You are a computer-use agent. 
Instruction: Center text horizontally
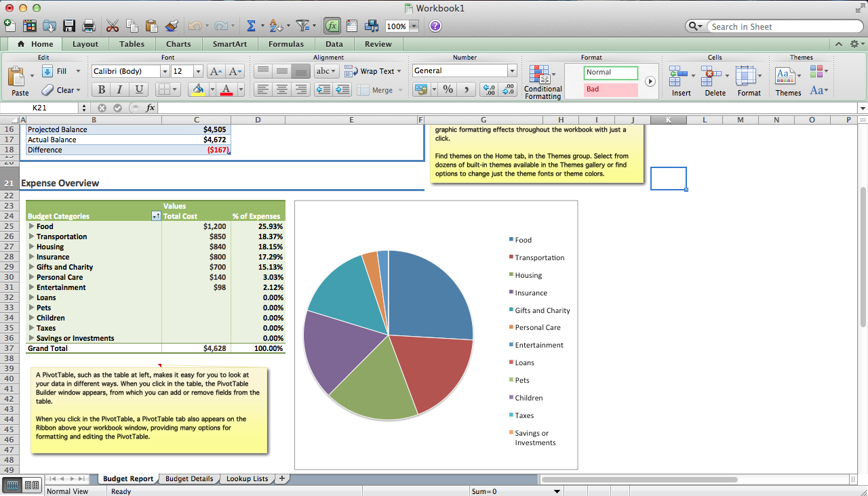[x=282, y=89]
